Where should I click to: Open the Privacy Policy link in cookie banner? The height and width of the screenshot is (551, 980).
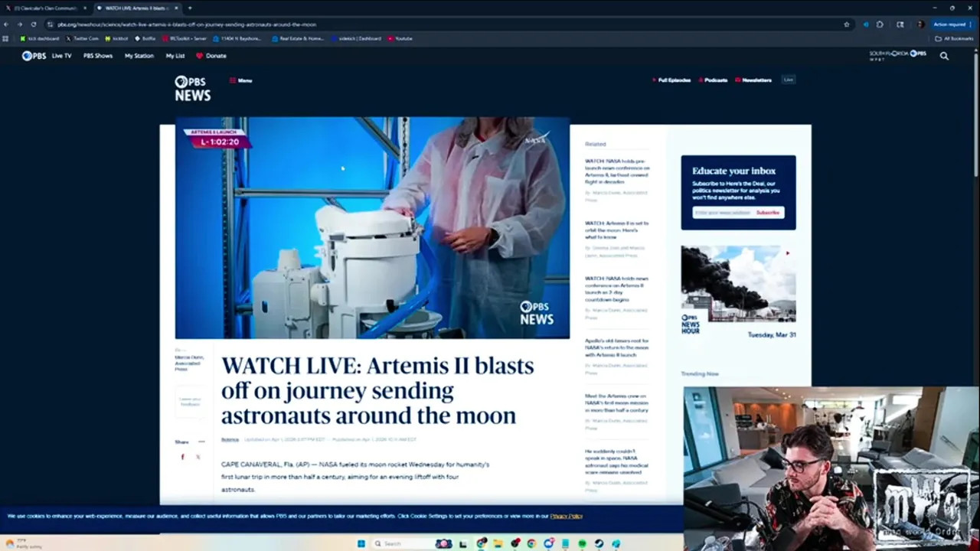567,517
